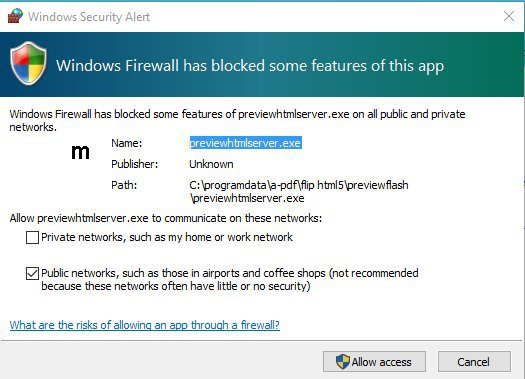
Task: Uncheck the Public networks checkbox
Action: (32, 273)
